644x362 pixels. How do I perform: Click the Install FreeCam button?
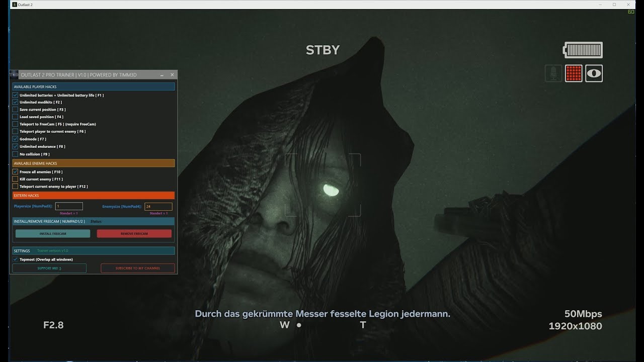tap(53, 234)
